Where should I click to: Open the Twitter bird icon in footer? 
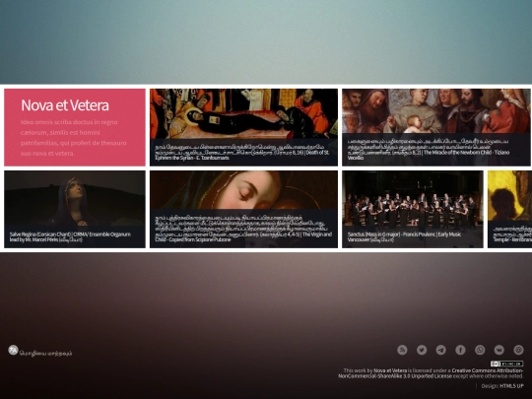(422, 350)
